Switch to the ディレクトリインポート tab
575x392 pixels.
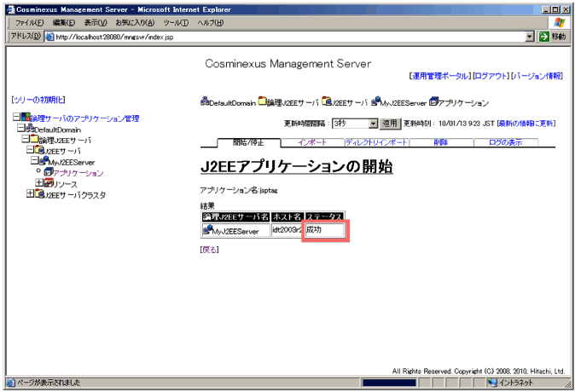pos(376,142)
